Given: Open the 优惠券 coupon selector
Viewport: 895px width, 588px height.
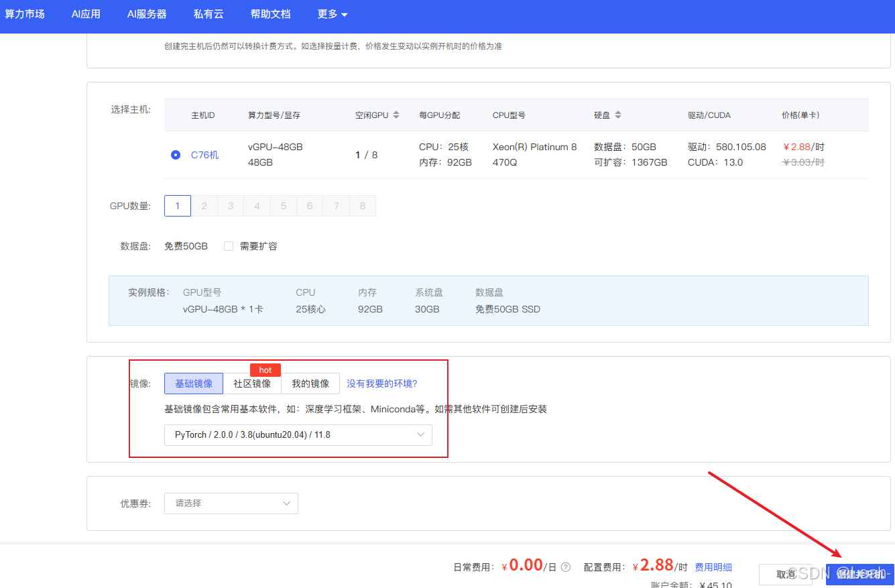Looking at the screenshot, I should point(231,504).
